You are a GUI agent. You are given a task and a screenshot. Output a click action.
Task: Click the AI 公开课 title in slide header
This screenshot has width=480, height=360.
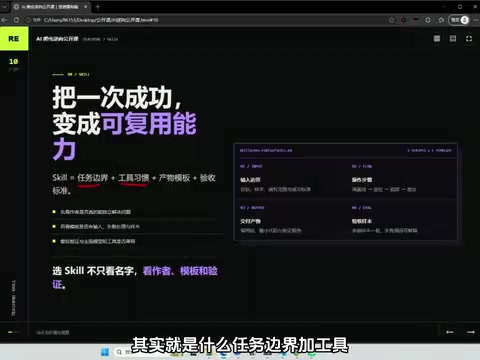[57, 39]
